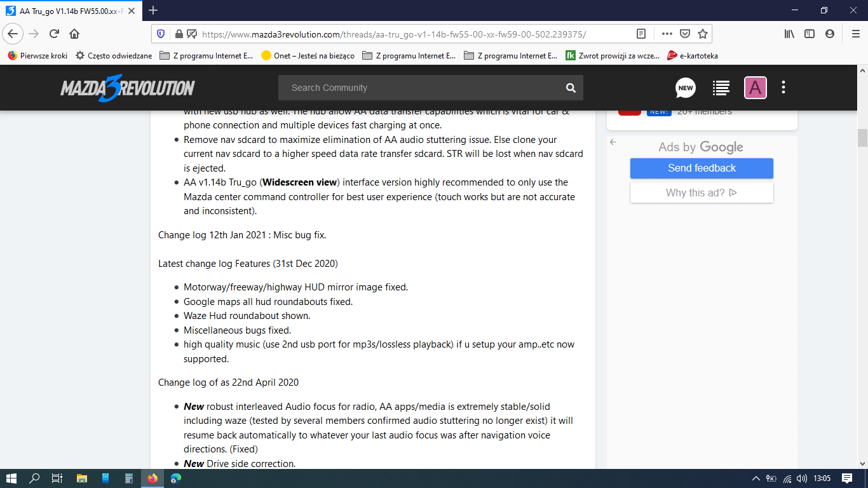Image resolution: width=868 pixels, height=488 pixels.
Task: Click the Why this ad? link
Action: [702, 193]
